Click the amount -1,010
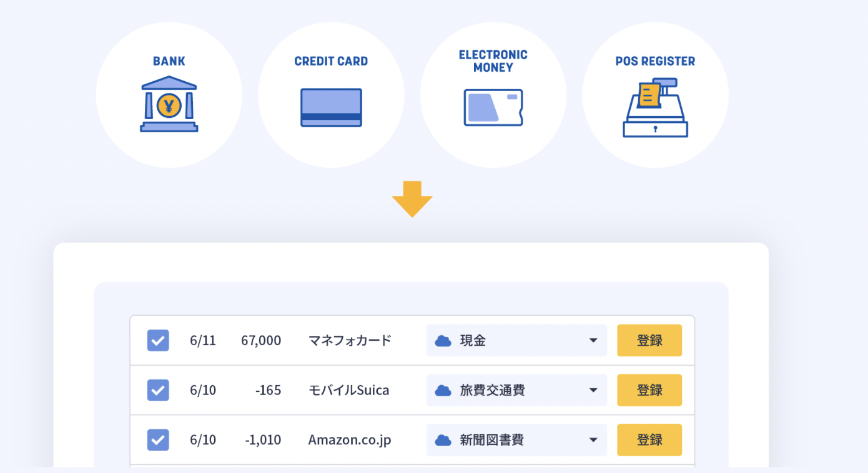This screenshot has height=473, width=868. click(263, 440)
